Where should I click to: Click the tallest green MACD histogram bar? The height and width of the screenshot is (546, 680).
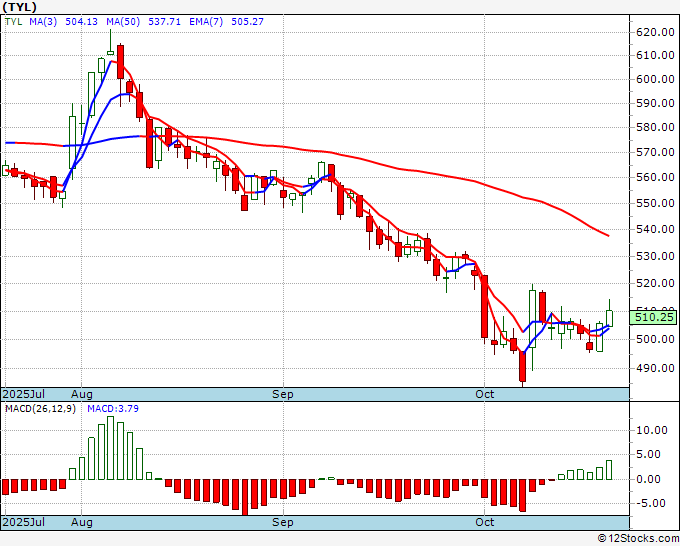pos(111,448)
